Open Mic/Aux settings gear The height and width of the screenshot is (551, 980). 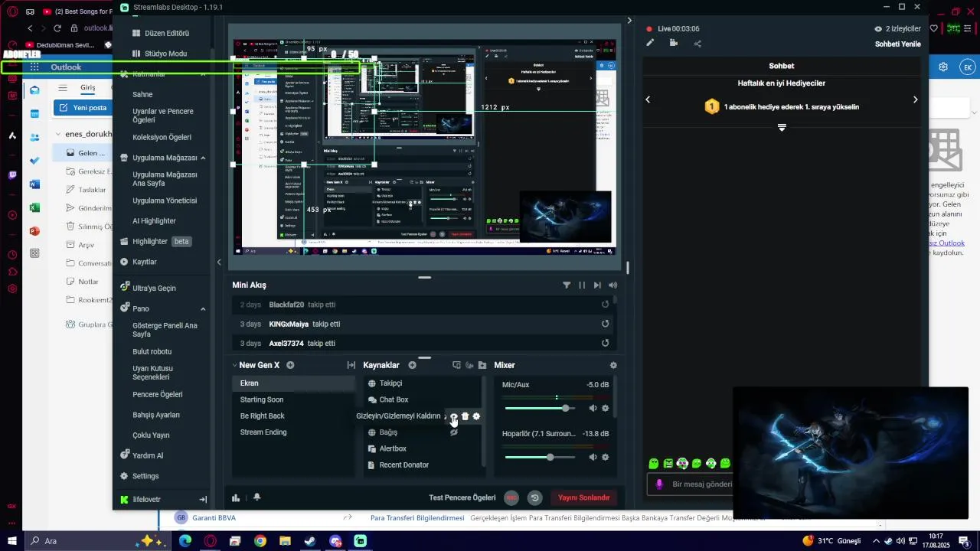click(x=605, y=409)
